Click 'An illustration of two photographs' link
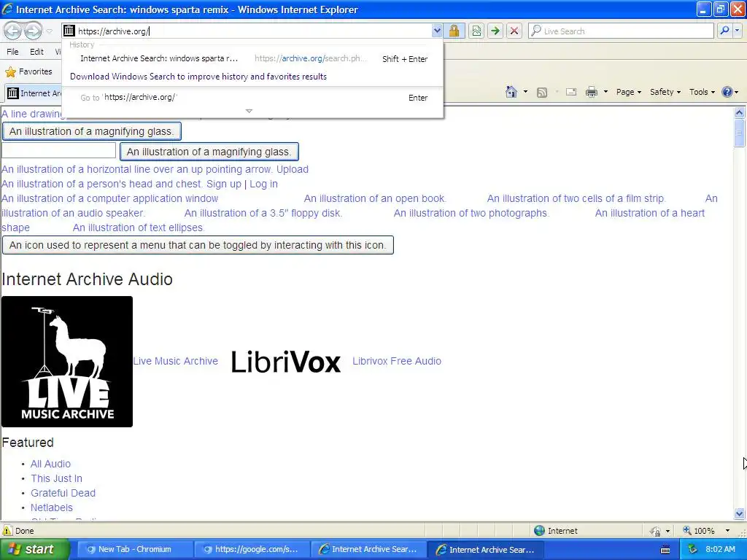 471,214
